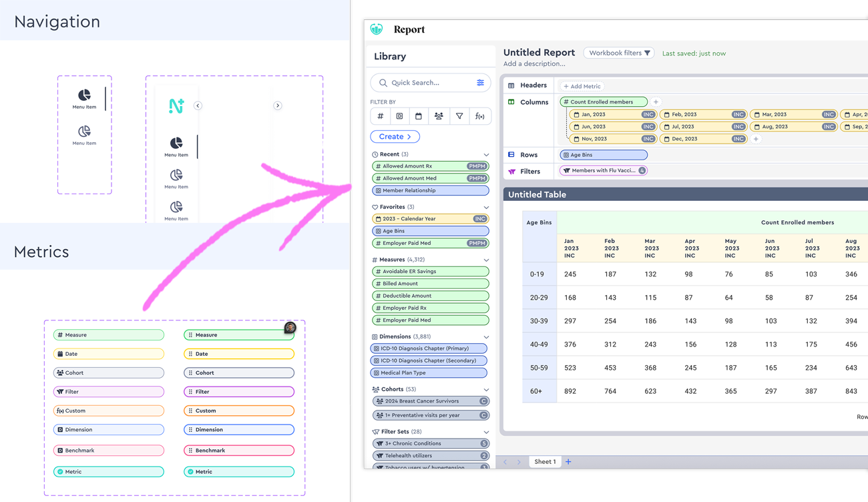
Task: Collapse the Cohorts section chevron
Action: (x=486, y=390)
